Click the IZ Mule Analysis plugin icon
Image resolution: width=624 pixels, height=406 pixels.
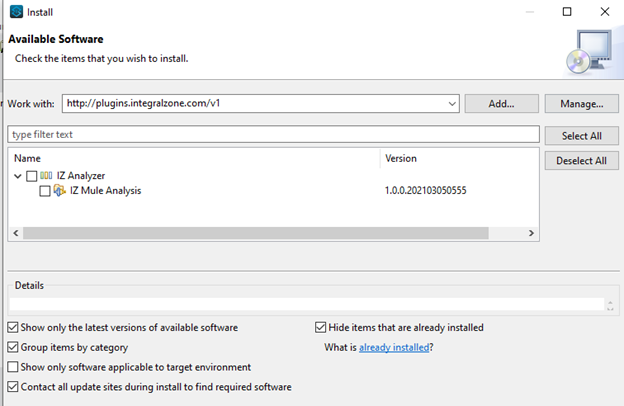59,191
